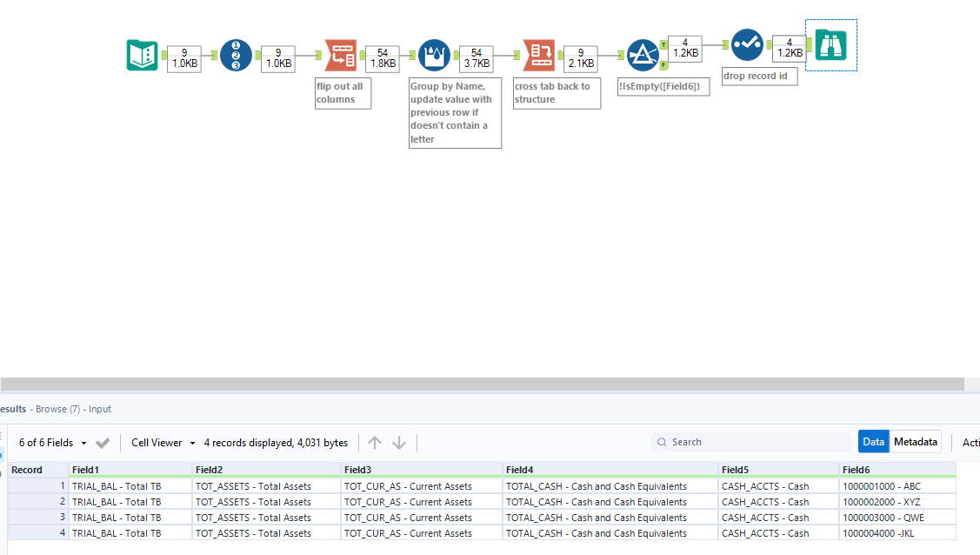Click the down arrow navigation button
Viewport: 980px width, 555px height.
click(x=399, y=442)
